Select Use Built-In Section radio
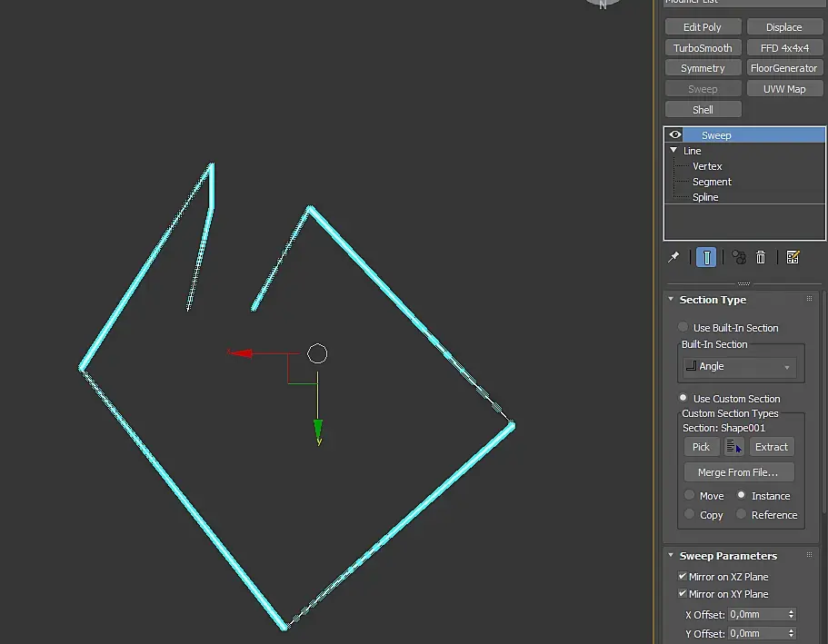The width and height of the screenshot is (828, 644). point(683,327)
